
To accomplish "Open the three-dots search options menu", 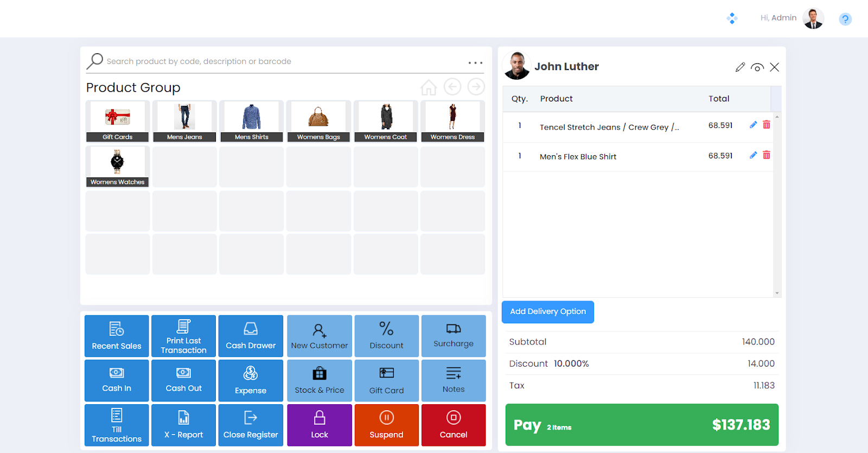I will coord(475,63).
